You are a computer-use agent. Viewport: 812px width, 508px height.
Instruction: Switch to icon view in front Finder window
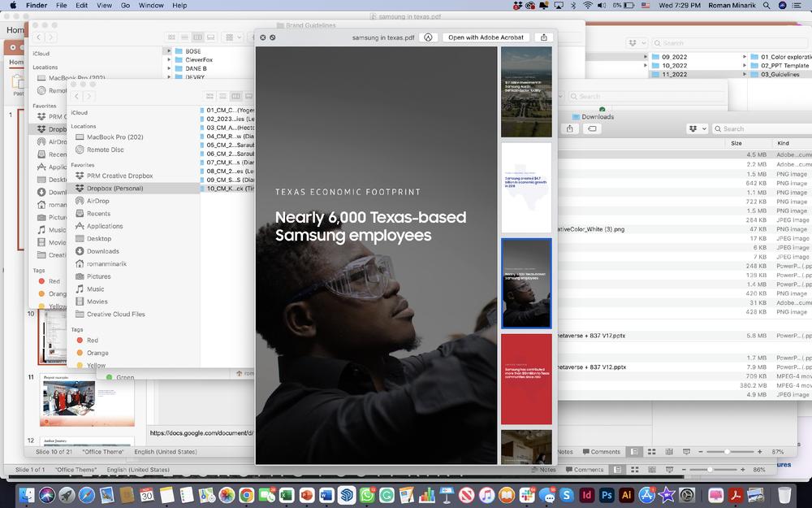(210, 96)
